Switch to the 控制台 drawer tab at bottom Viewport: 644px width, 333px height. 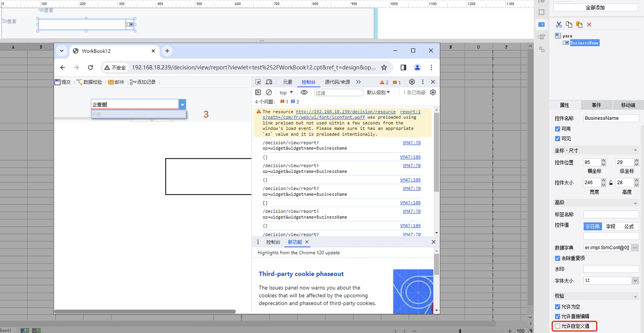pos(273,242)
